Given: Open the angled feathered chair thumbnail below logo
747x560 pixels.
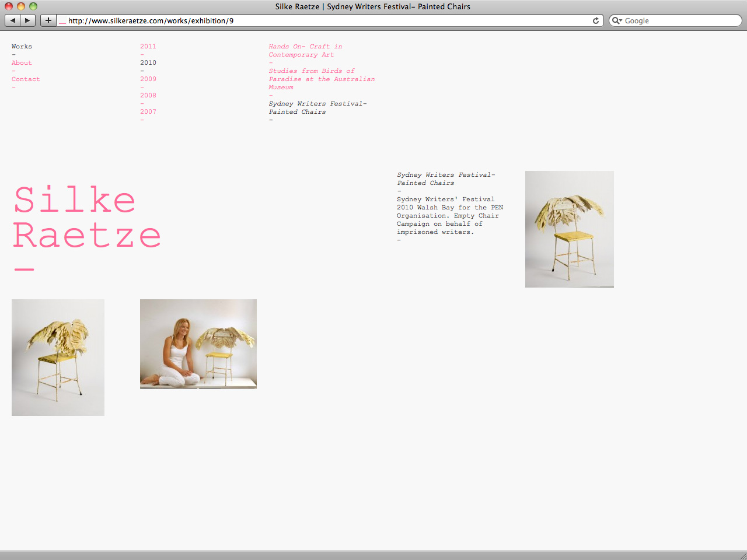Looking at the screenshot, I should [x=58, y=358].
